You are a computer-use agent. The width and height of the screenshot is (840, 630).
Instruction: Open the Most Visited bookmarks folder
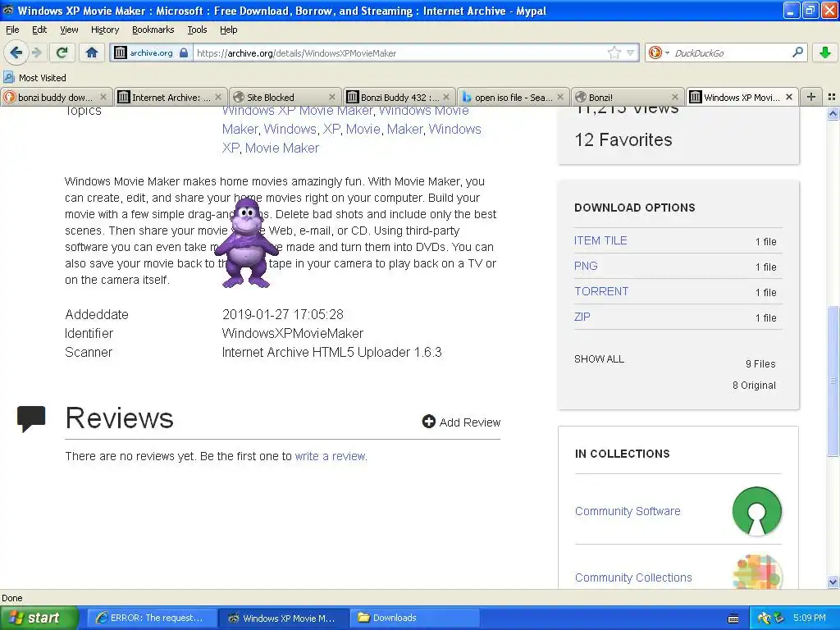point(34,78)
